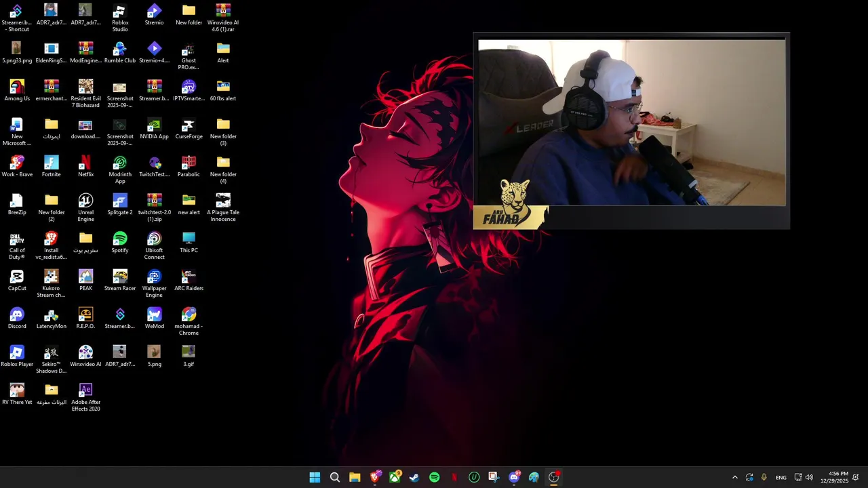
Task: Select the 60 fbs alert folder
Action: pos(223,91)
